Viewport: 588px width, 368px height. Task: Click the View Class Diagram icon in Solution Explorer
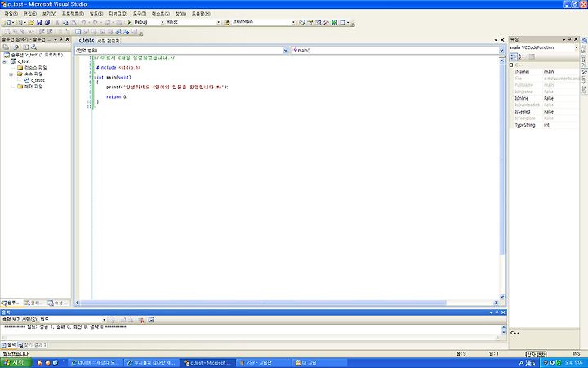[33, 47]
